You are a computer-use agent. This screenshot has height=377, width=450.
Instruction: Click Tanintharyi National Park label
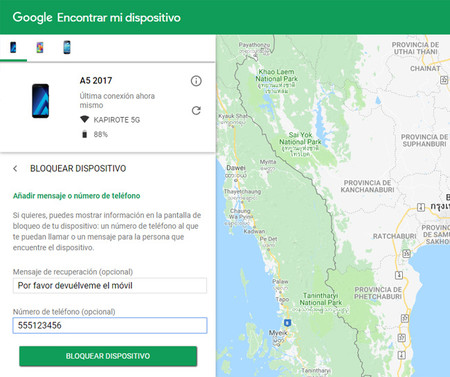click(x=320, y=299)
